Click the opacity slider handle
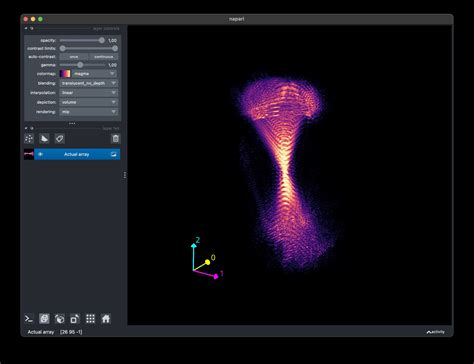The height and width of the screenshot is (364, 474). click(x=102, y=40)
